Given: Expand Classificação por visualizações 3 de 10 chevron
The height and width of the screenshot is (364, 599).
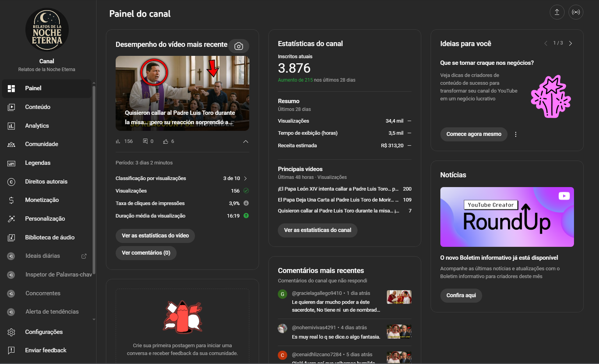Looking at the screenshot, I should (245, 178).
